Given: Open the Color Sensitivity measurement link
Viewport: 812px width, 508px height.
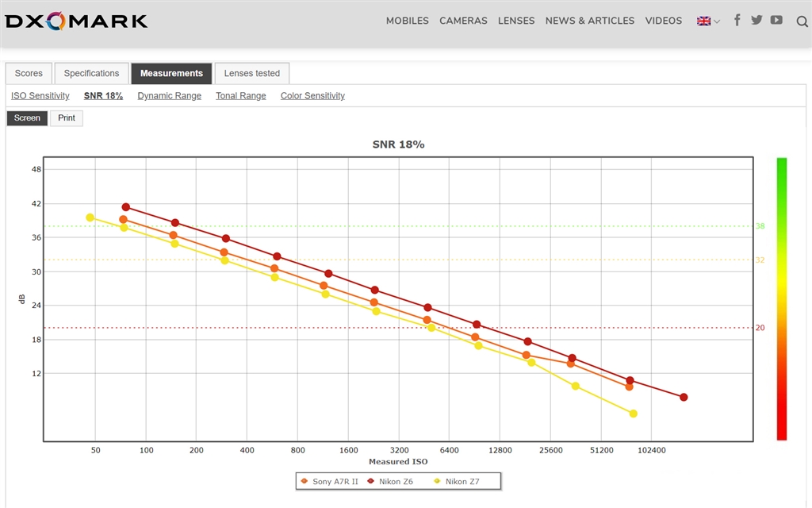Looking at the screenshot, I should tap(312, 95).
